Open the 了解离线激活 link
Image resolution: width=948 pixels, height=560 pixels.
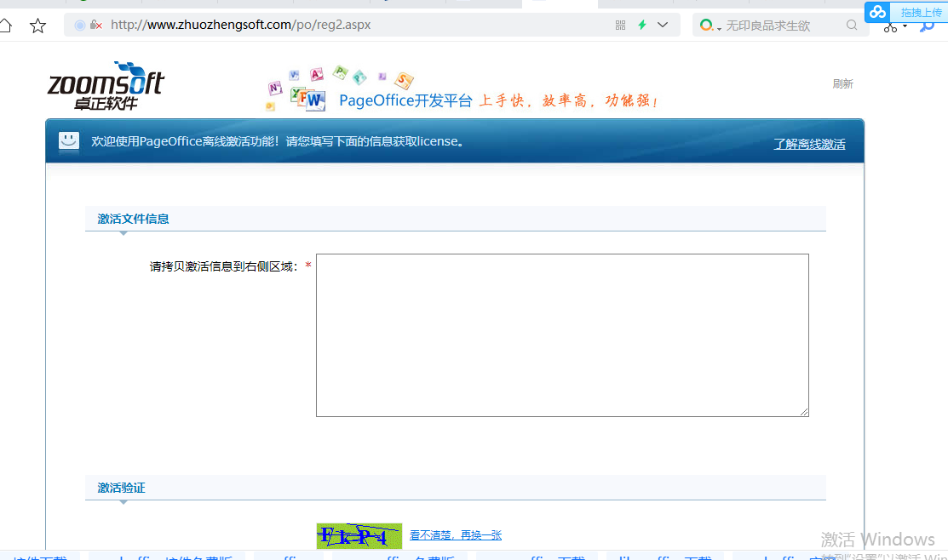[809, 144]
